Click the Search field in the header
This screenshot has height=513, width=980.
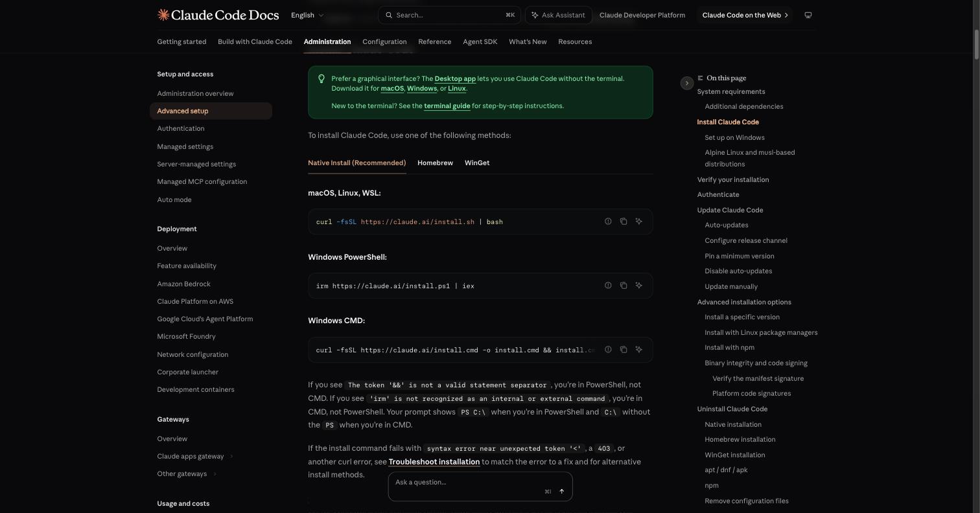449,15
